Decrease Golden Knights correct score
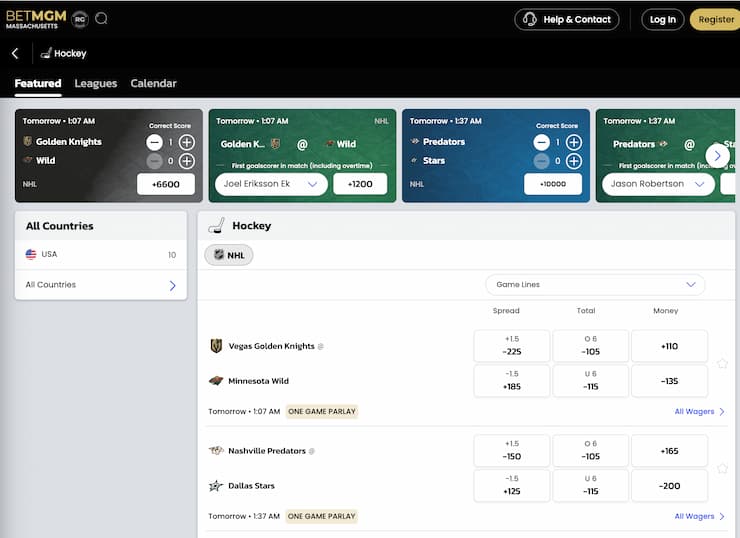This screenshot has height=538, width=740. pyautogui.click(x=154, y=142)
